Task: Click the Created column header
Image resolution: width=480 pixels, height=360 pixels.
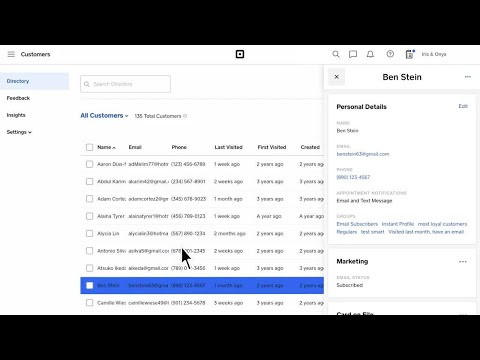Action: 310,147
